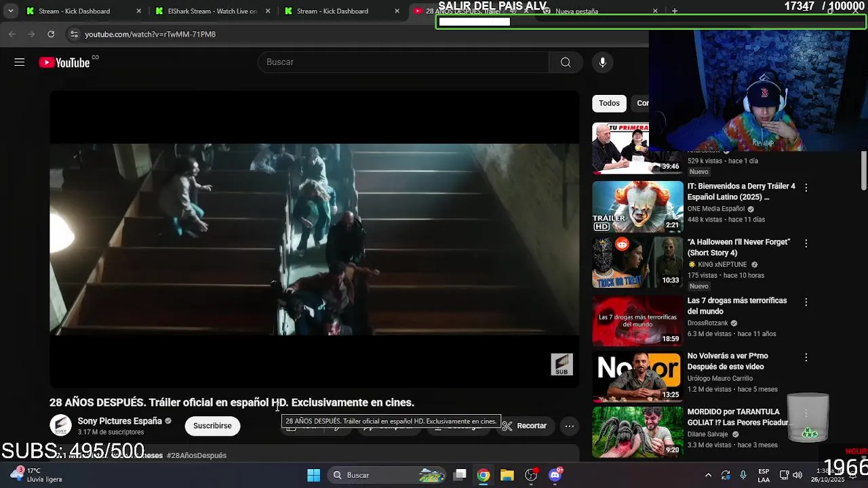
Task: Reload the page in Chrome
Action: coord(51,34)
